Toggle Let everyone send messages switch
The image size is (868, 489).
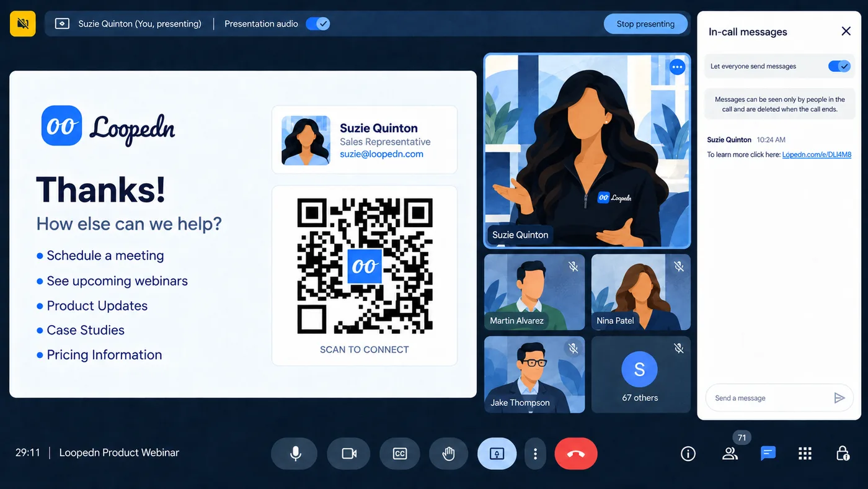(x=839, y=66)
